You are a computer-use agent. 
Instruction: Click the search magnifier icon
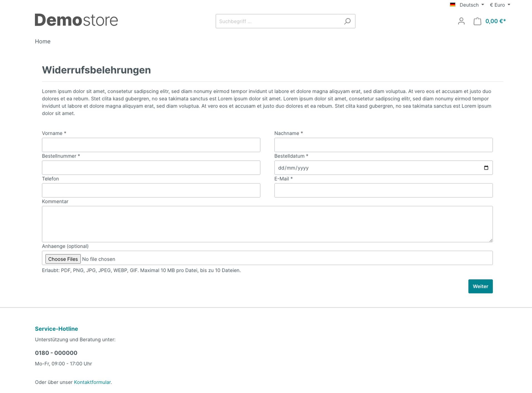pos(347,21)
